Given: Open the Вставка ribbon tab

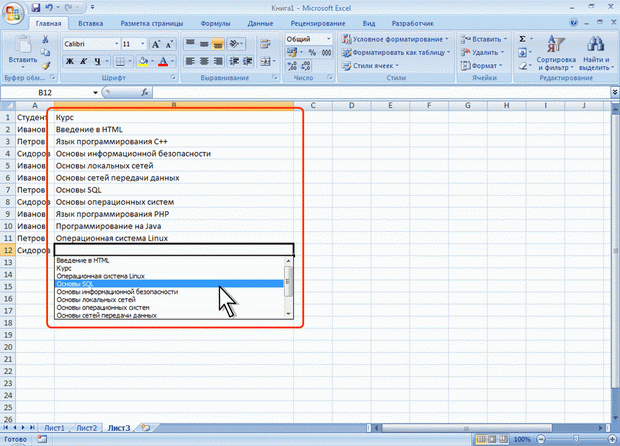Looking at the screenshot, I should [91, 23].
